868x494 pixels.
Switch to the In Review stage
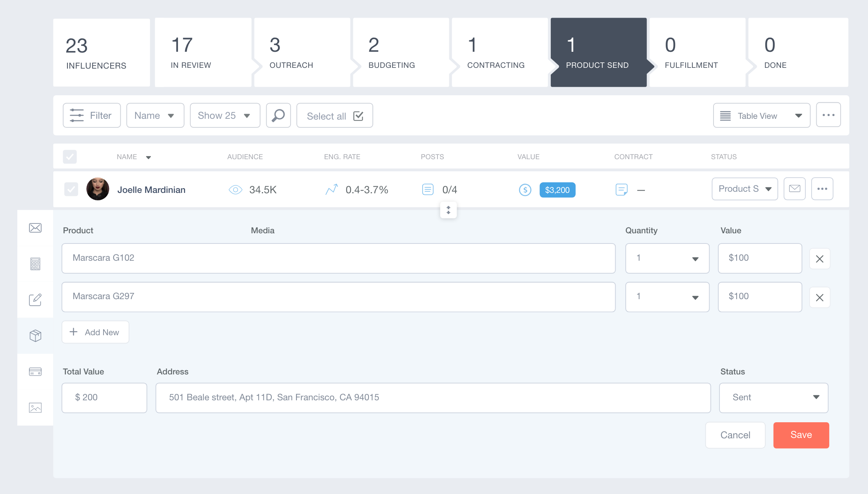[203, 52]
